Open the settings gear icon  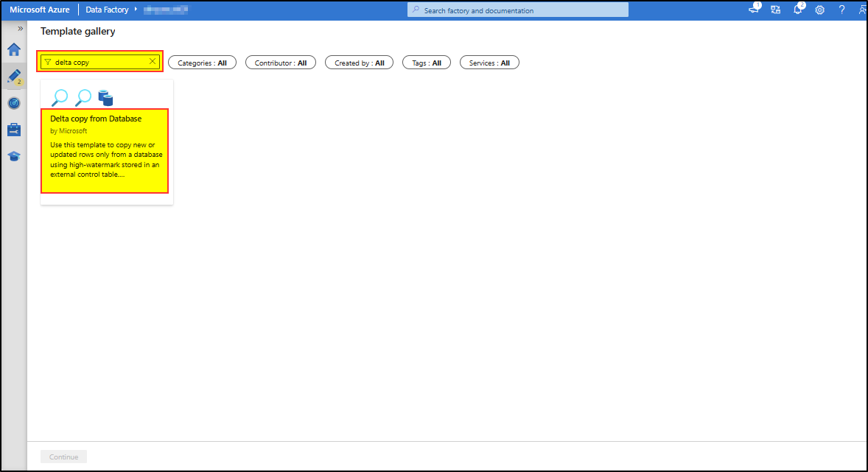(x=820, y=10)
